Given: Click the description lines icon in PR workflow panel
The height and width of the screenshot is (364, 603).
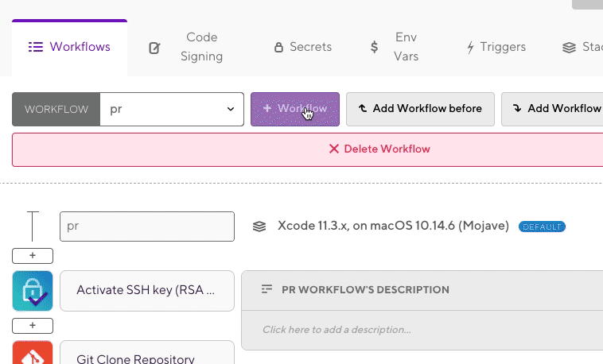Looking at the screenshot, I should tap(267, 290).
